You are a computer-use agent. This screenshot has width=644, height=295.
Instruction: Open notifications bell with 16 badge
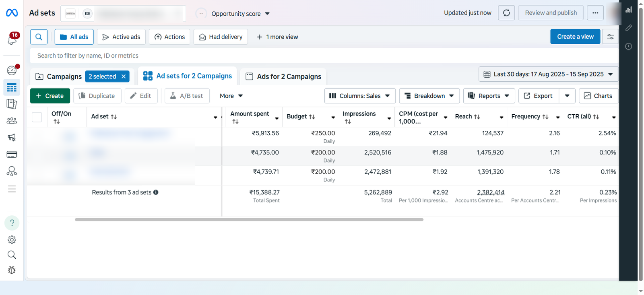point(12,39)
